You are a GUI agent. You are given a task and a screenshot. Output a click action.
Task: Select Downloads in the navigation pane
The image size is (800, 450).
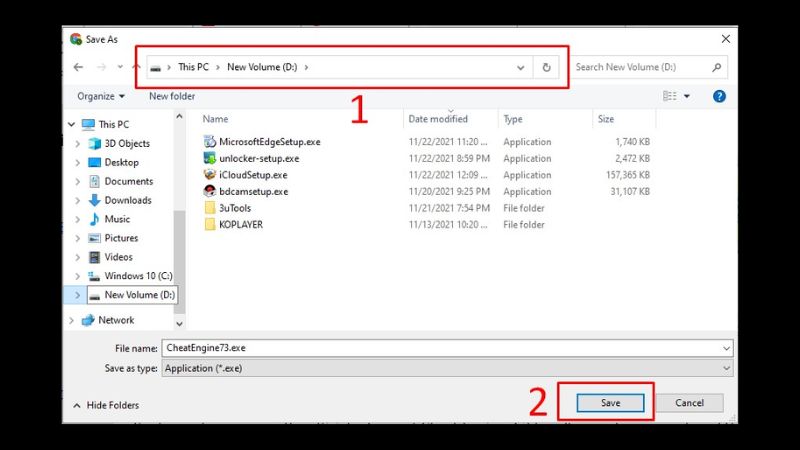pos(127,200)
